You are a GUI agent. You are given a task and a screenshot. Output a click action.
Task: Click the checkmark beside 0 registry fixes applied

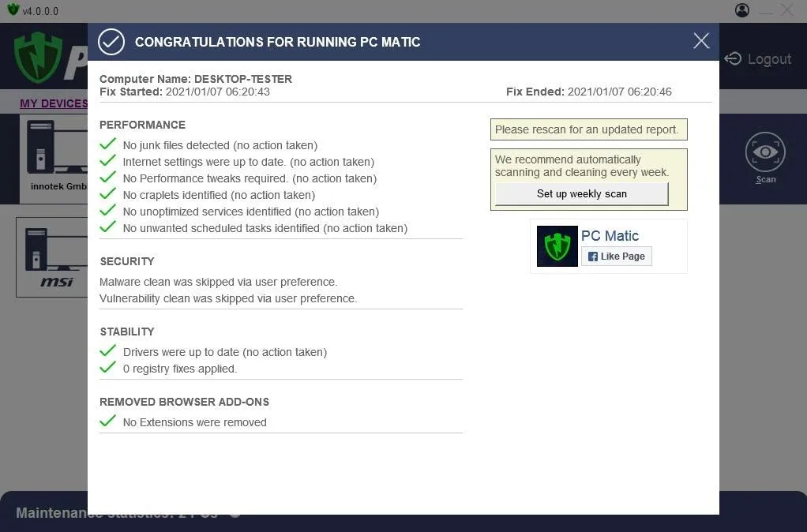107,367
